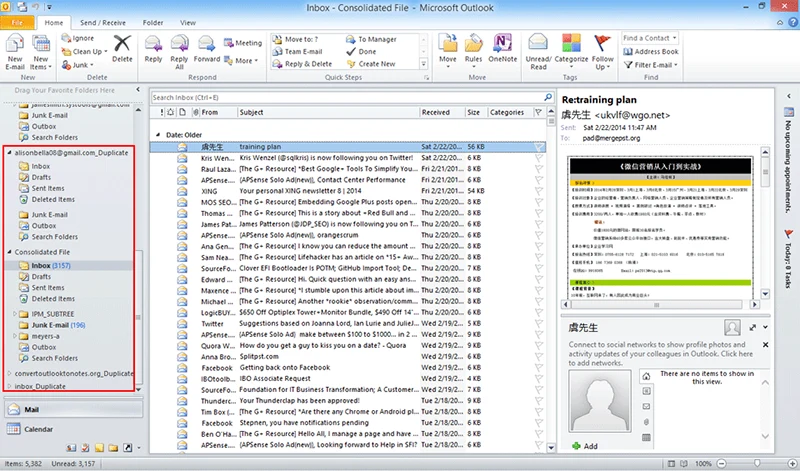Open the Junk options dropdown
Screen dimensions: 800x471
(78, 65)
